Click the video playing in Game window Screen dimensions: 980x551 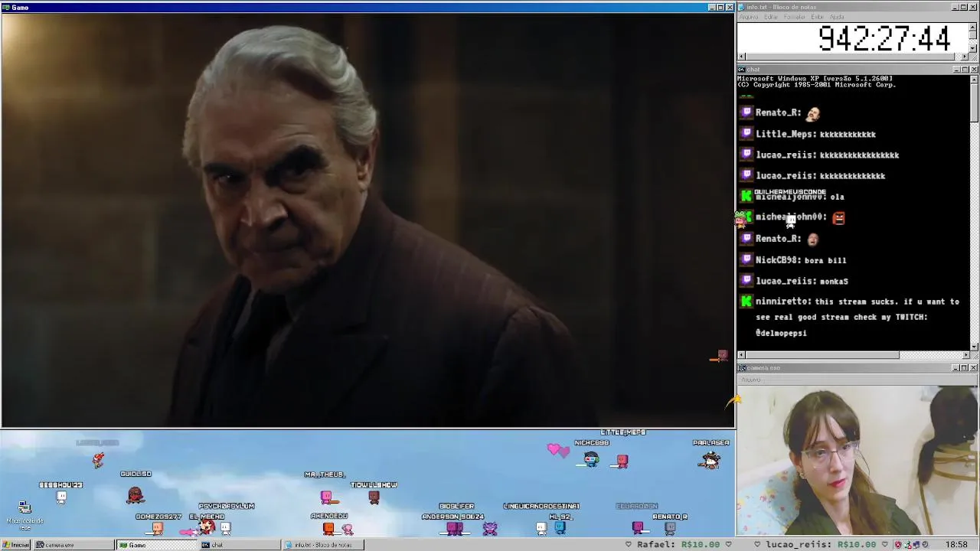coord(367,220)
